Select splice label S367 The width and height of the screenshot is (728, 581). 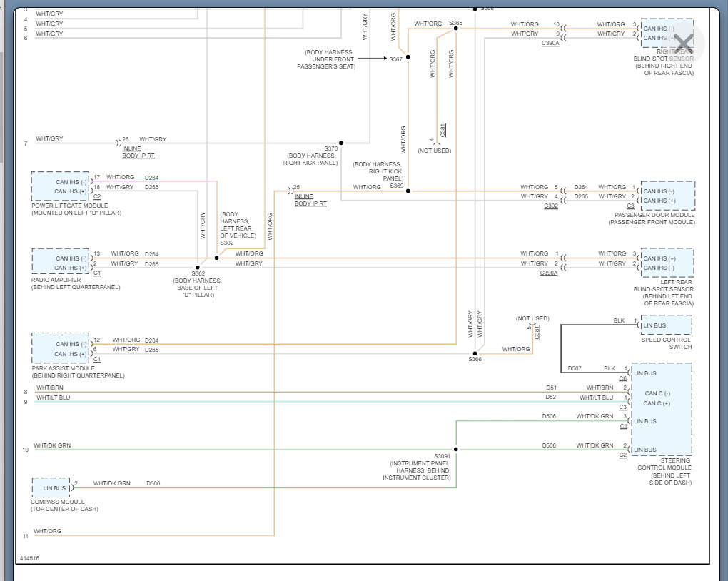click(x=395, y=59)
